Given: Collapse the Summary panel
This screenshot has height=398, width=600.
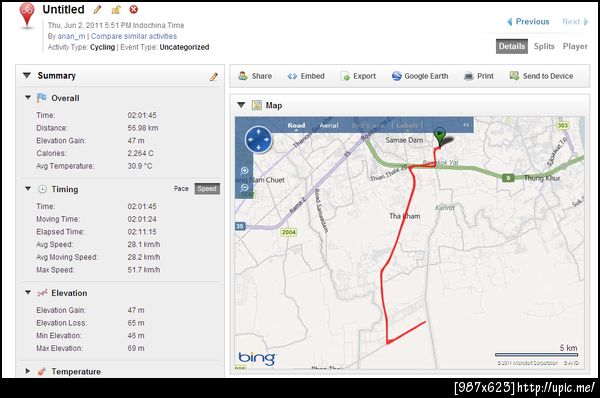Looking at the screenshot, I should (26, 75).
